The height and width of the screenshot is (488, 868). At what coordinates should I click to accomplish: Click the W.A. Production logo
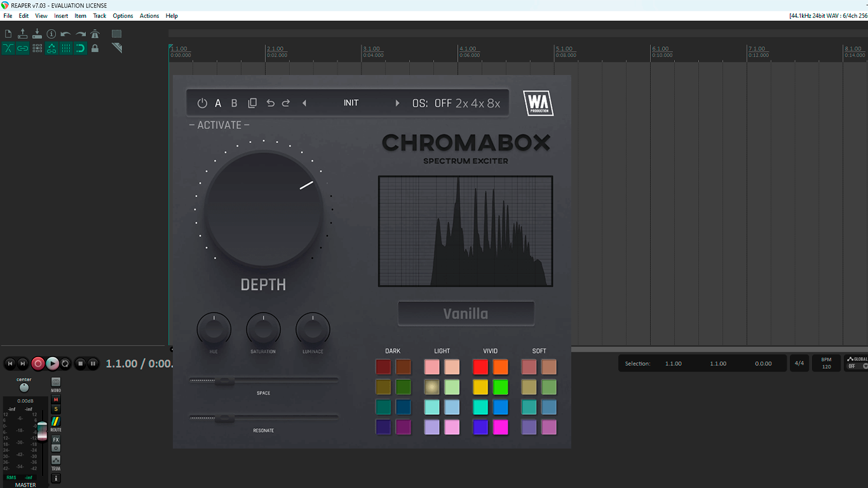click(x=538, y=103)
